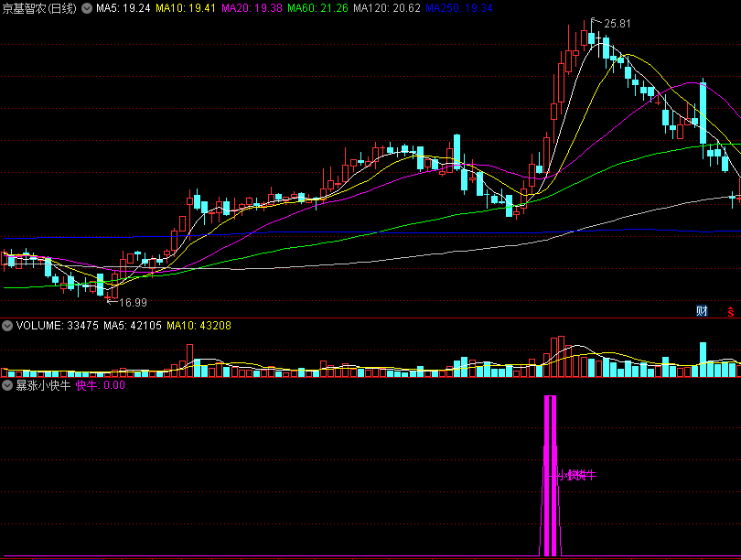Click the tallest cyan volume bar on the right

pyautogui.click(x=703, y=360)
